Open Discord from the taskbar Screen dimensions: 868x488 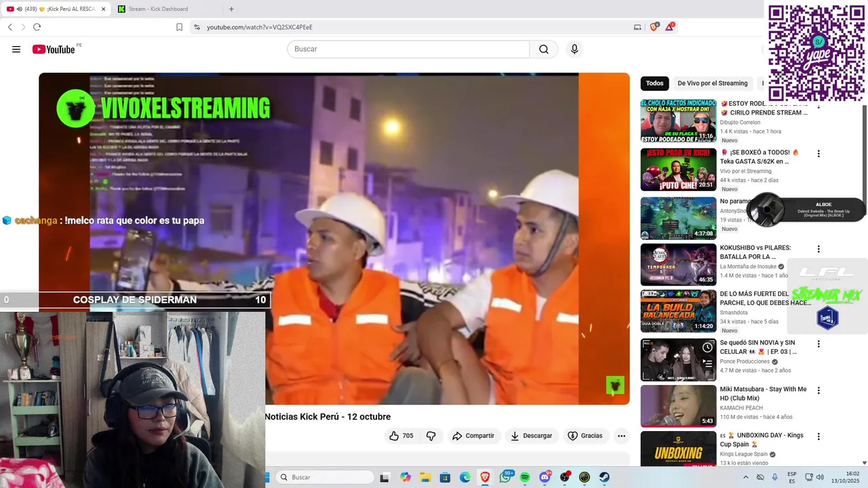pyautogui.click(x=545, y=477)
